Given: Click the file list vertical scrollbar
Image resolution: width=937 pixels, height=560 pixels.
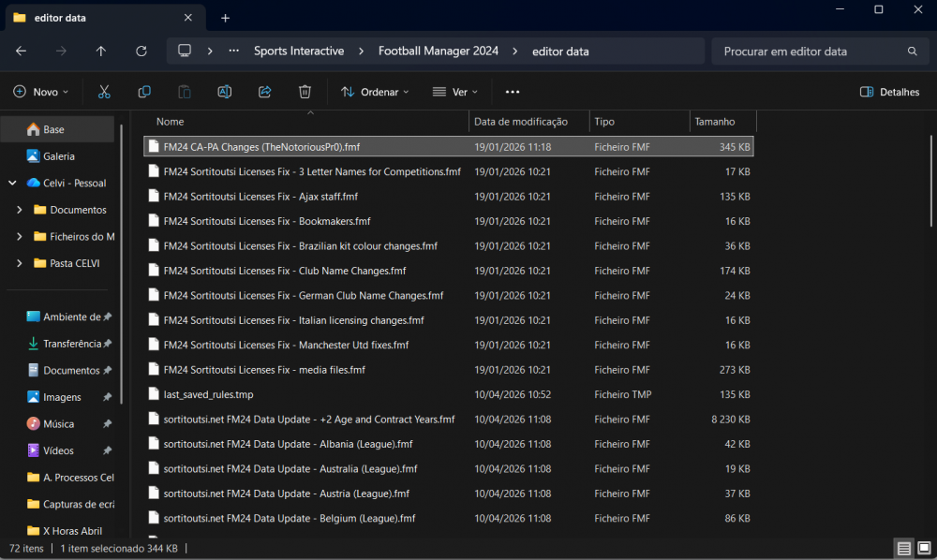Looking at the screenshot, I should pos(931,181).
